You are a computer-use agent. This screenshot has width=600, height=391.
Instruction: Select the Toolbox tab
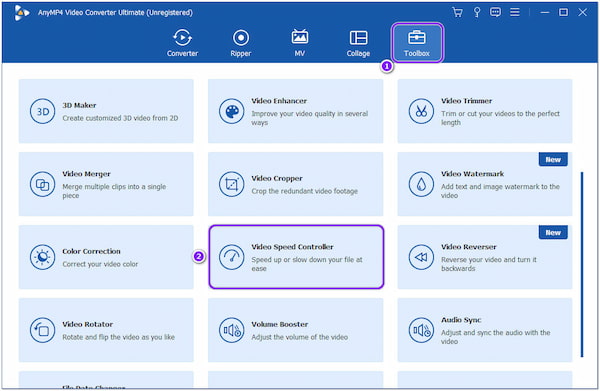tap(417, 43)
